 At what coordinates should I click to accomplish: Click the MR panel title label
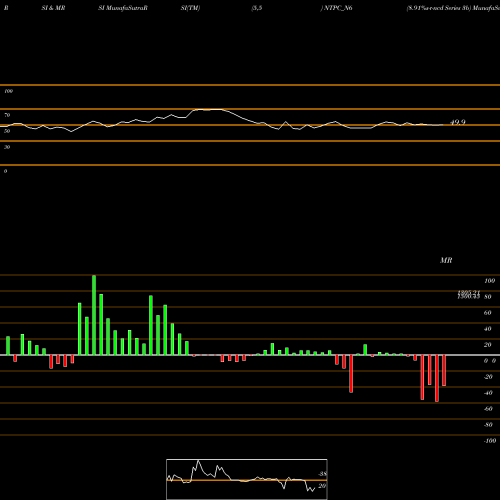[x=446, y=260]
